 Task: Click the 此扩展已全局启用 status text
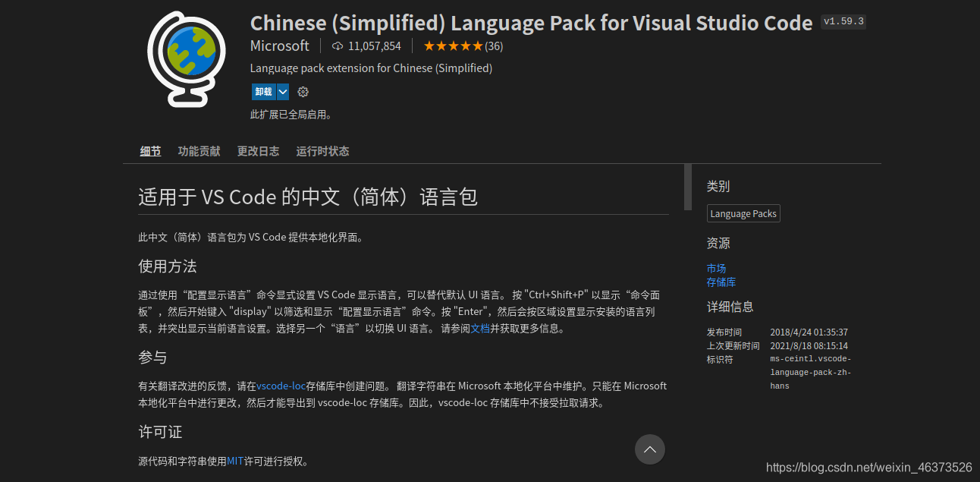point(291,115)
